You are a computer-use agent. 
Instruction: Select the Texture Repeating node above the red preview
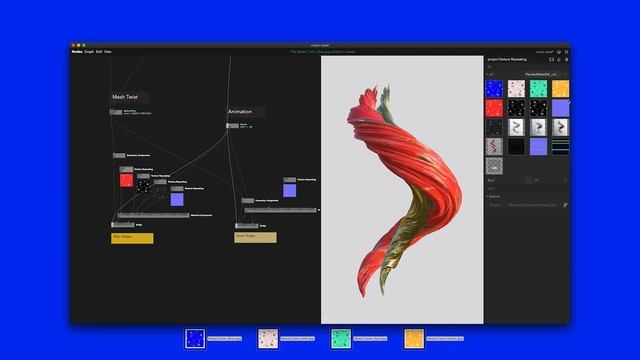point(126,169)
